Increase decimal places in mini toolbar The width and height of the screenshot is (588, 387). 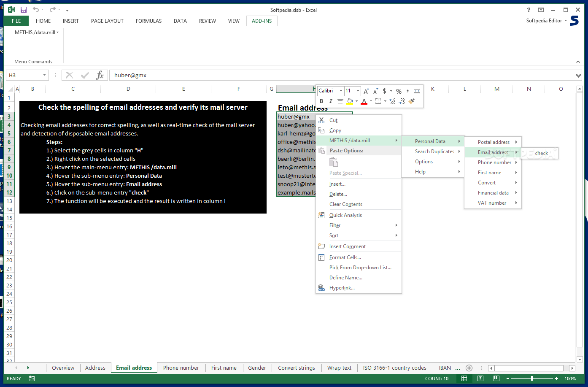coord(392,101)
